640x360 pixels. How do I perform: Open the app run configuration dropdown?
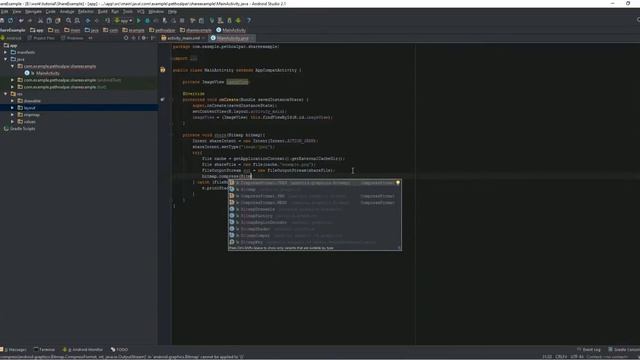124,20
